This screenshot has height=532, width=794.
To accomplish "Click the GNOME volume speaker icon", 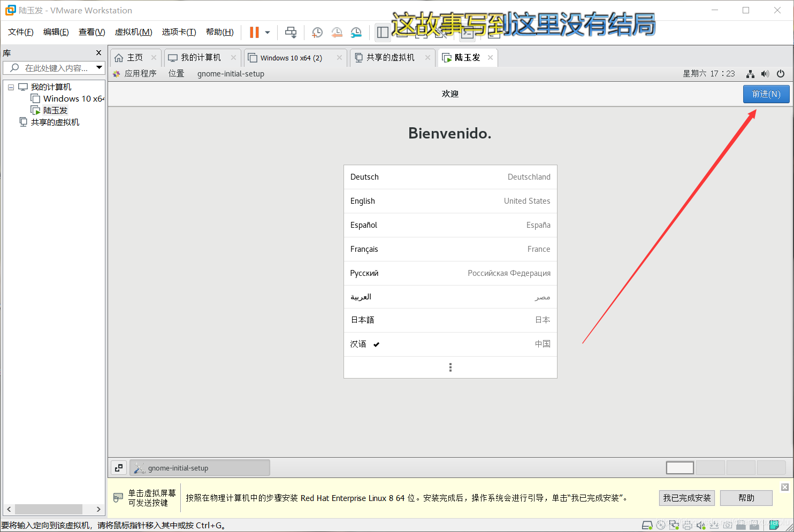I will pyautogui.click(x=765, y=74).
